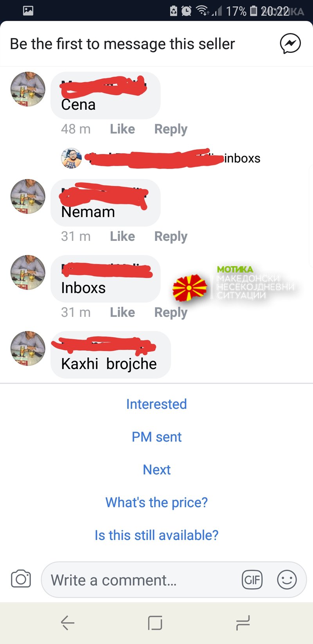Tap the camera icon next to comment box
The image size is (313, 644).
click(x=21, y=579)
